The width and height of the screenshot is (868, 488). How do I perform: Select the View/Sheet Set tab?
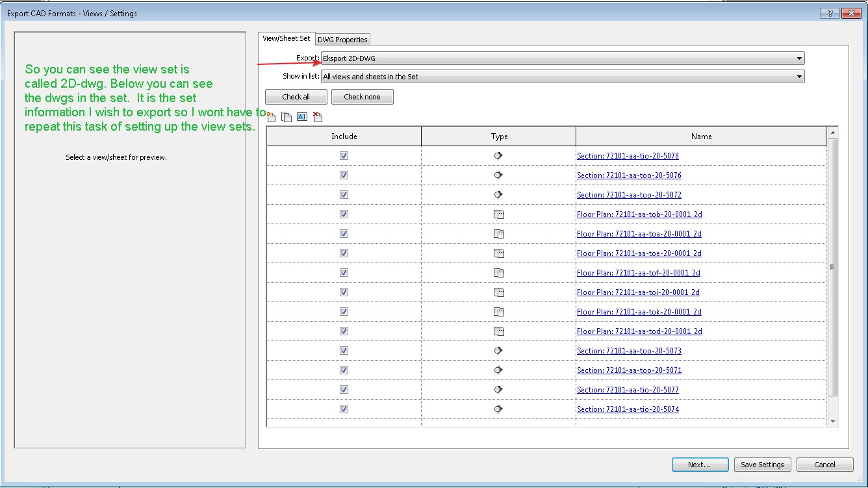click(287, 38)
